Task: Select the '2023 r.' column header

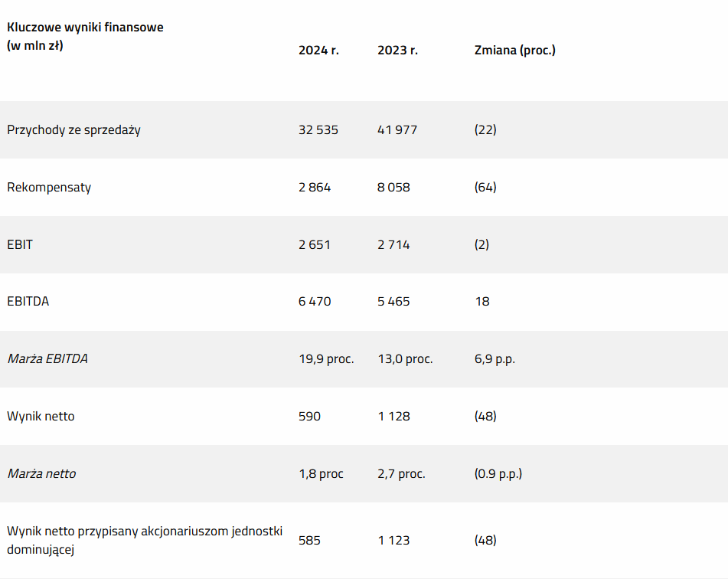Action: 397,51
